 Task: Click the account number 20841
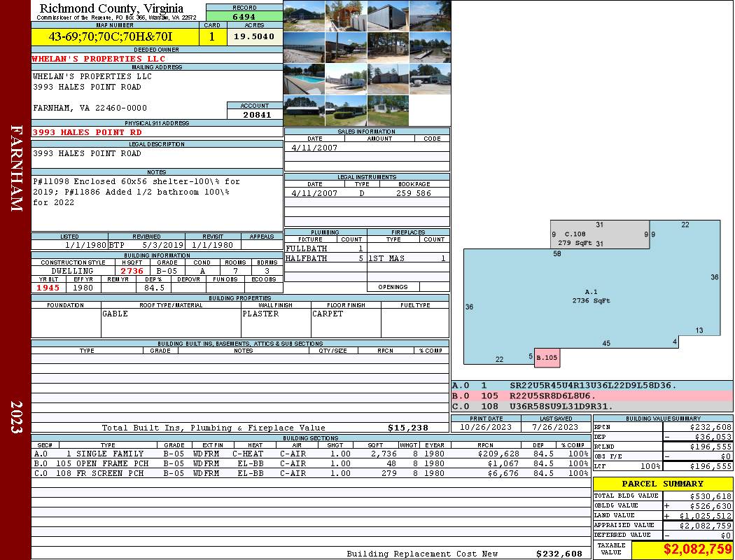(x=255, y=114)
